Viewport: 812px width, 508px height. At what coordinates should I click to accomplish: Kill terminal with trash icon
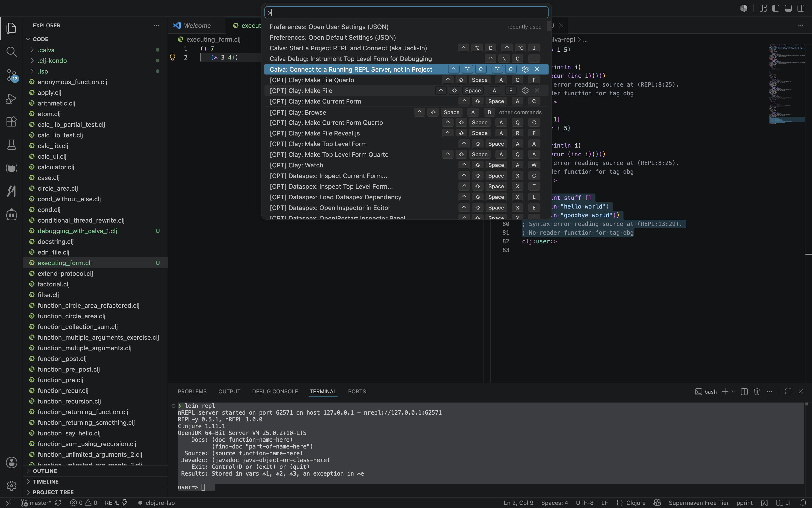(x=757, y=391)
